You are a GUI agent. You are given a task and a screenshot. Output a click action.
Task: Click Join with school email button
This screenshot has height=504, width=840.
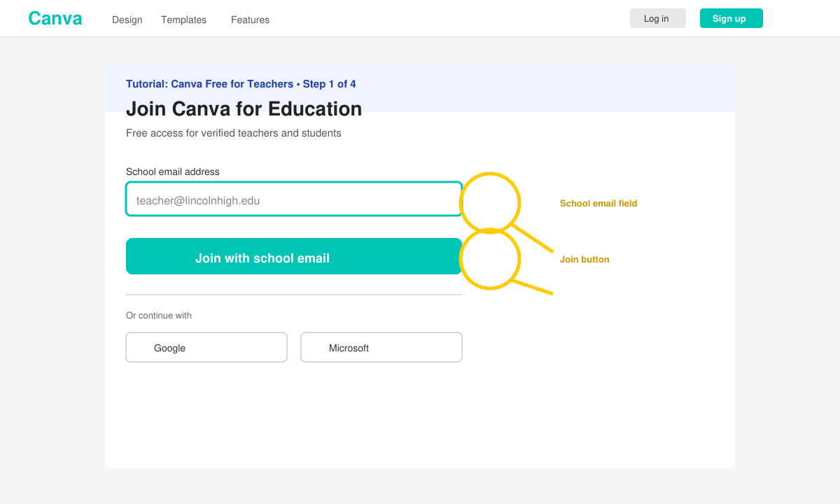[294, 256]
